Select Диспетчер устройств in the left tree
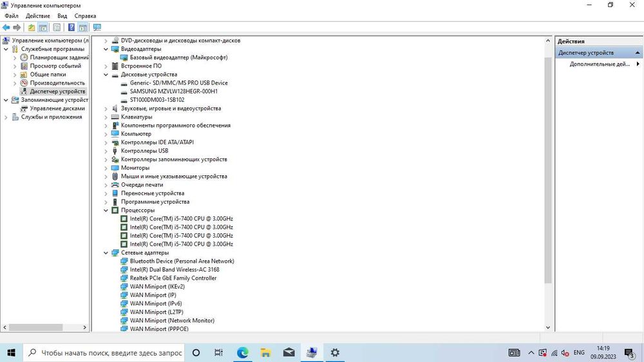The width and height of the screenshot is (644, 362). click(57, 91)
